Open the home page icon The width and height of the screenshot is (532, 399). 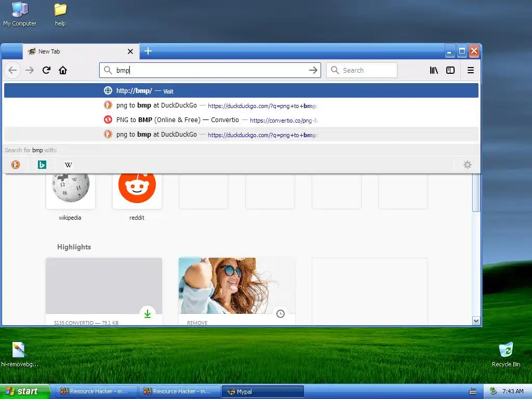click(63, 70)
